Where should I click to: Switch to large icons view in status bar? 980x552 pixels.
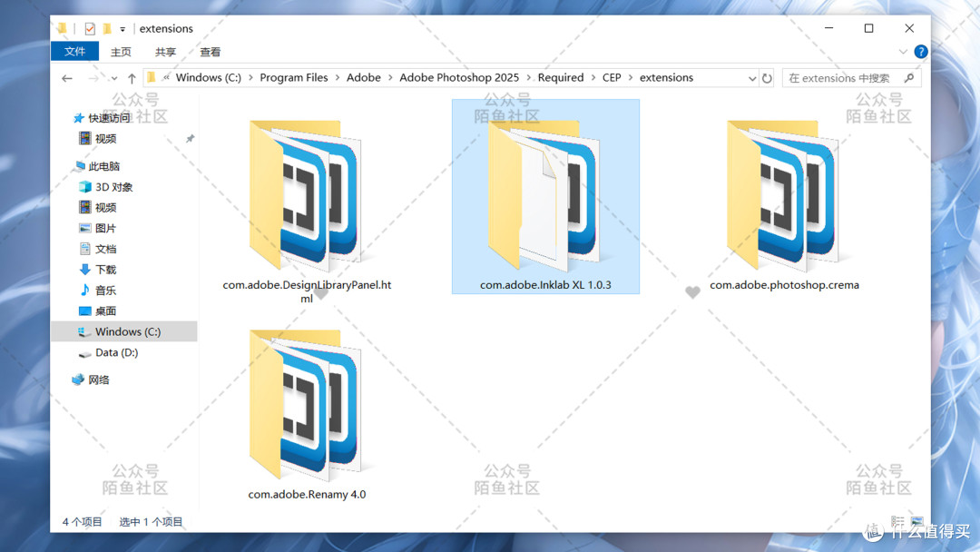[916, 521]
